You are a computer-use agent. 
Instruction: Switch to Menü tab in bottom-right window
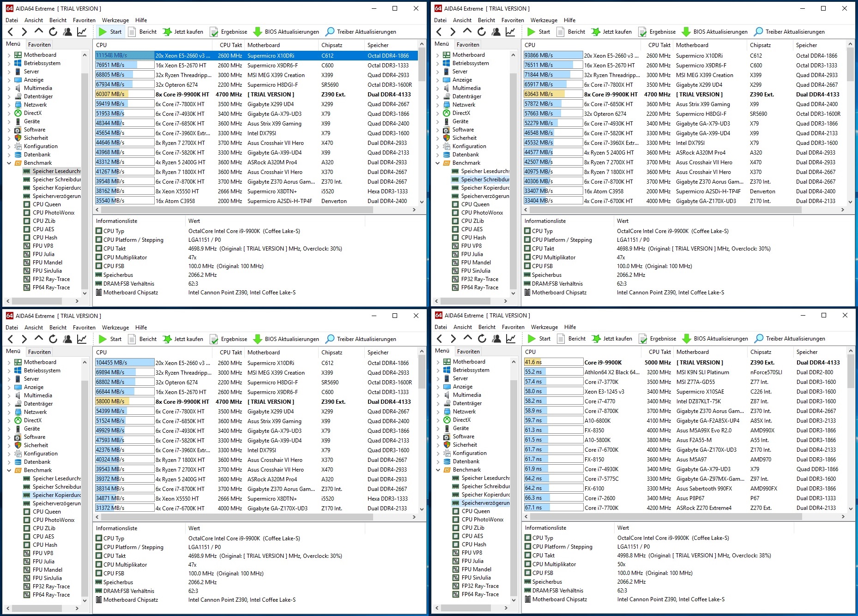tap(442, 351)
